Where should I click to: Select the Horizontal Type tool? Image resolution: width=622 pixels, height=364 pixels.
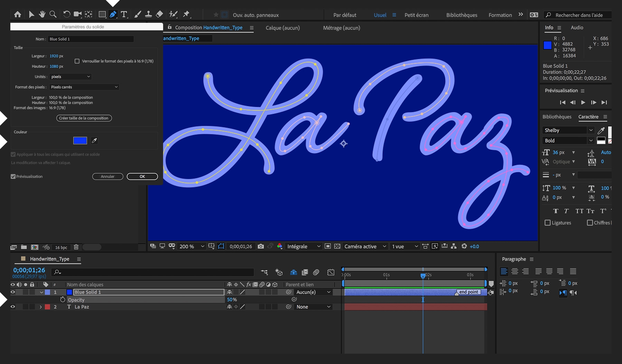pyautogui.click(x=124, y=14)
